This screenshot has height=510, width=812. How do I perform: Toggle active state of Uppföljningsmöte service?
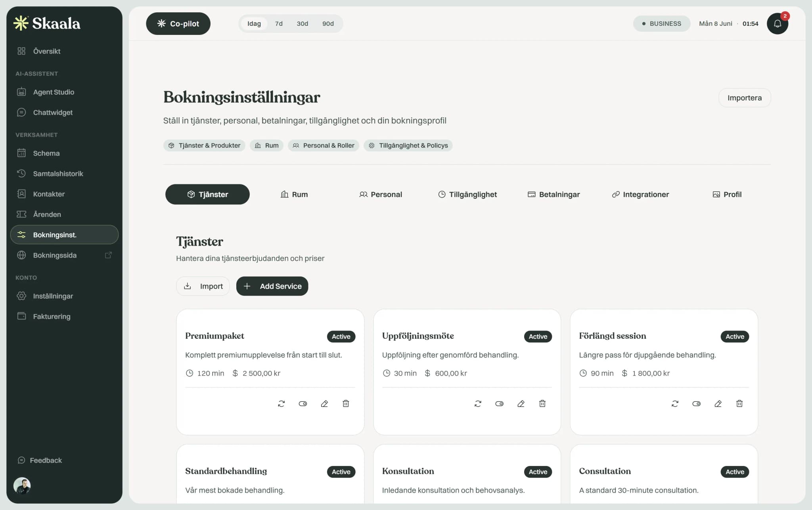500,403
